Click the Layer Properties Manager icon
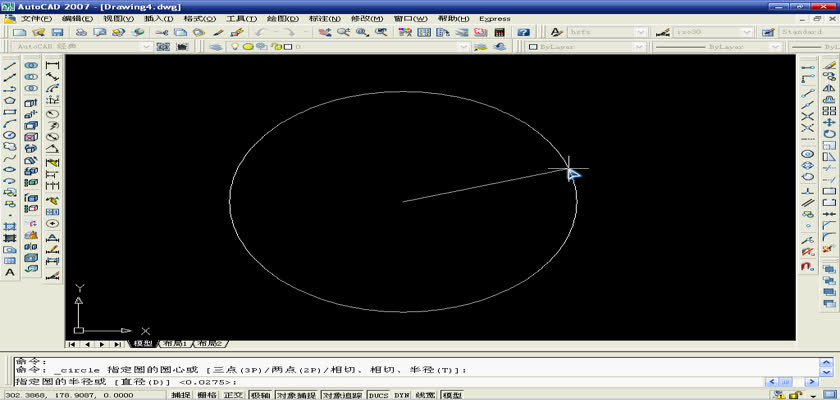 pyautogui.click(x=218, y=46)
